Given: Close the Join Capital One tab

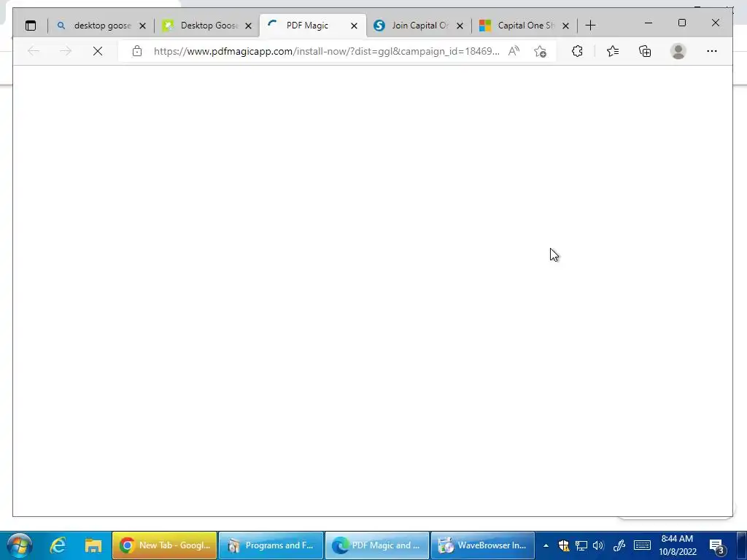Looking at the screenshot, I should pos(460,26).
